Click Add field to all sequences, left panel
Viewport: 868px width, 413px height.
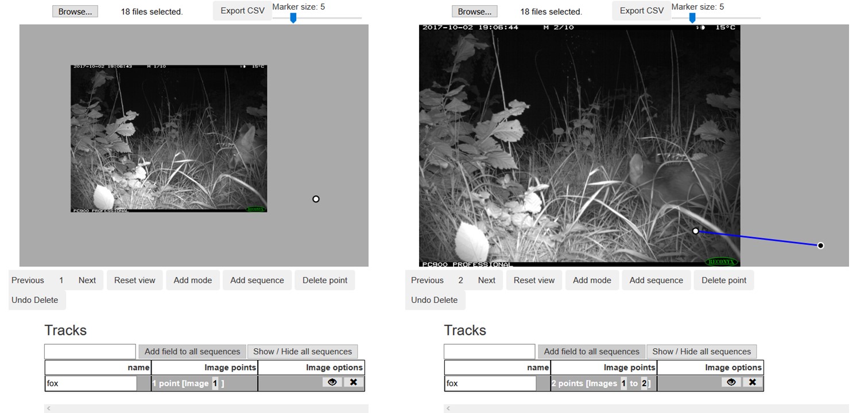192,352
